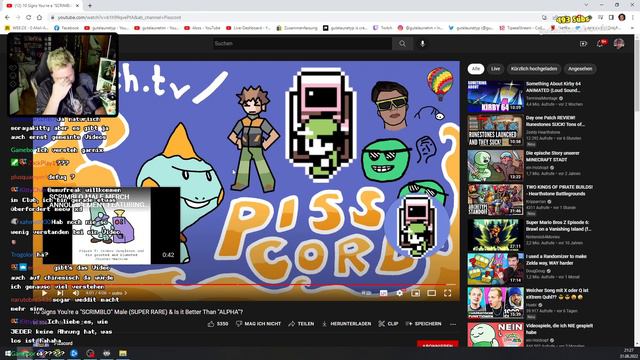This screenshot has width=640, height=360.
Task: Open the YouTube account avatar menu
Action: point(619,44)
